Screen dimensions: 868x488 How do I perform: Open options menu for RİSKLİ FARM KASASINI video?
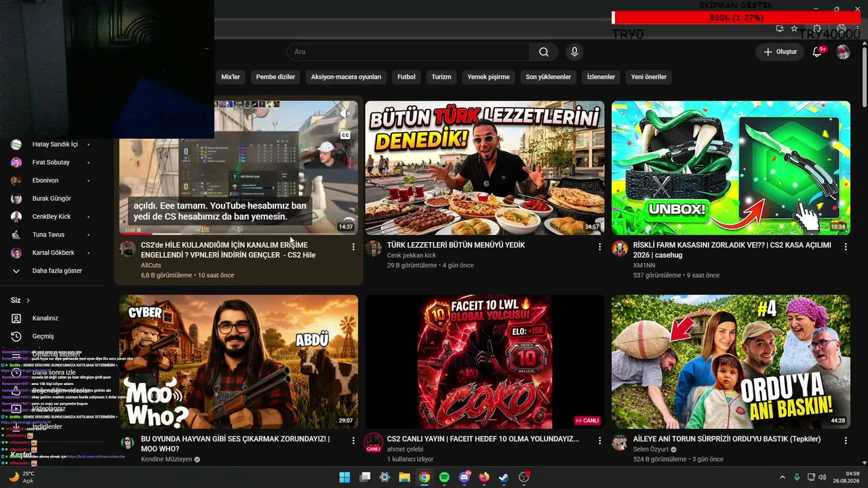click(846, 247)
